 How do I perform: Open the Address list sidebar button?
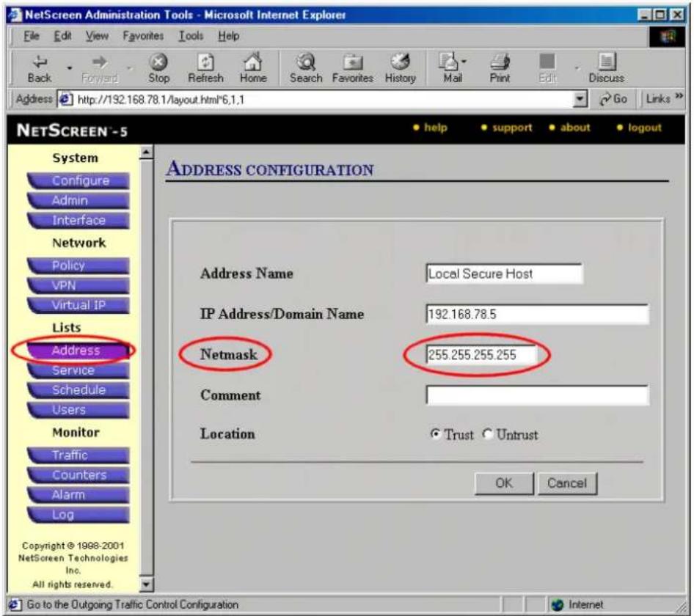coord(79,351)
